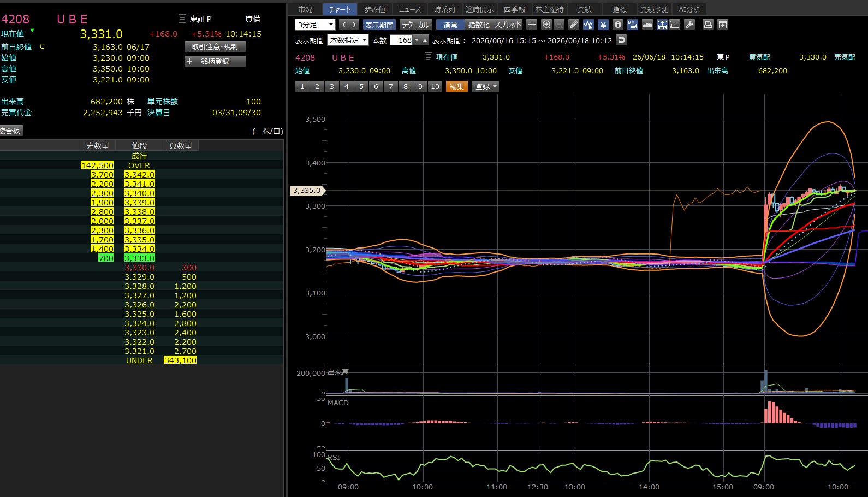Select chart preset 3
The height and width of the screenshot is (497, 868).
332,86
